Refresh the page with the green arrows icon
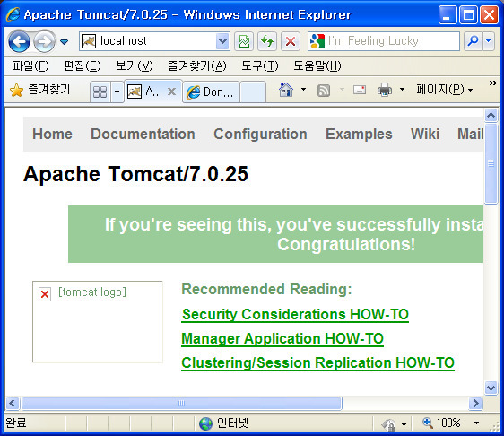The width and height of the screenshot is (504, 436). 267,41
